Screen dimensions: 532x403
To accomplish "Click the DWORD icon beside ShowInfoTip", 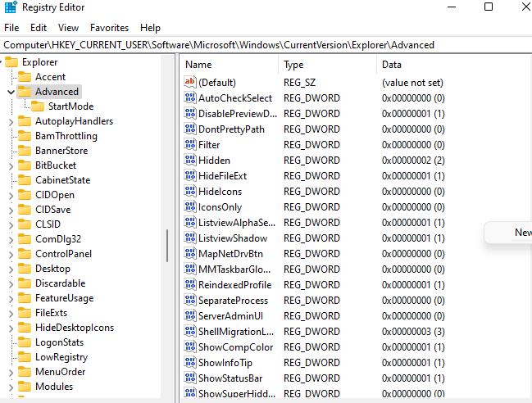I will tap(190, 363).
